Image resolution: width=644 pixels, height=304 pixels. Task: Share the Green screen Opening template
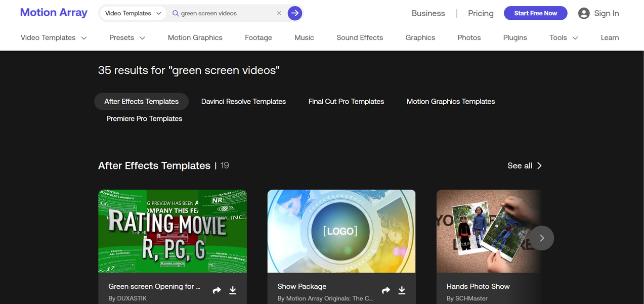click(x=217, y=290)
